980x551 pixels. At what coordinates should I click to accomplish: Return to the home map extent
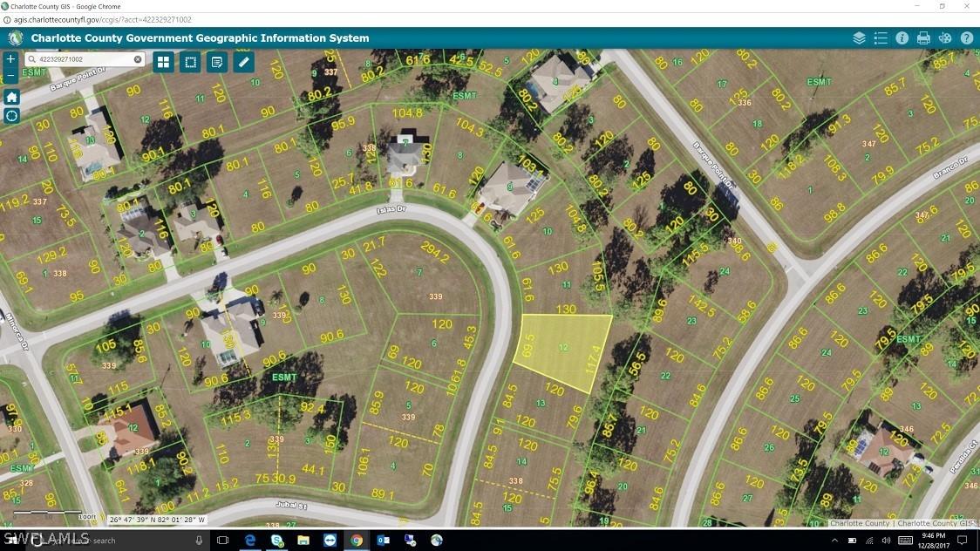click(11, 97)
